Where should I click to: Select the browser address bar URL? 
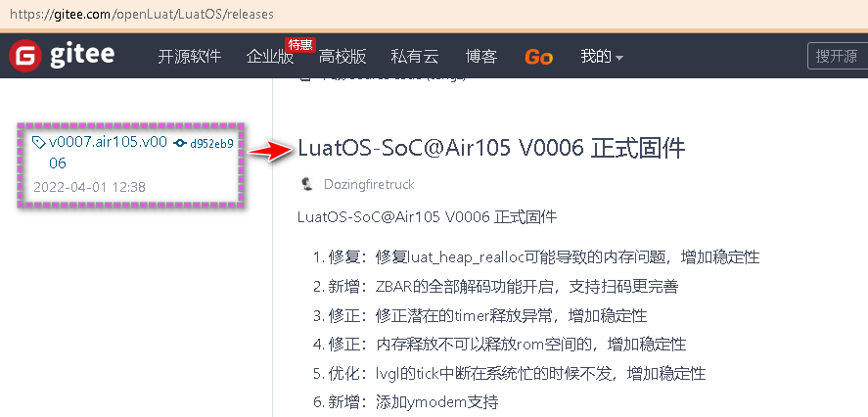coord(142,14)
